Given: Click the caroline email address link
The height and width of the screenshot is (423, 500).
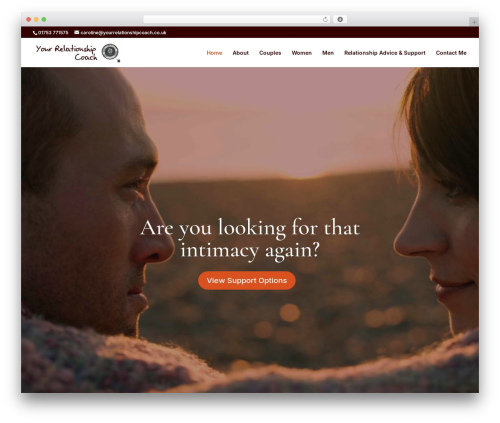Looking at the screenshot, I should [123, 33].
